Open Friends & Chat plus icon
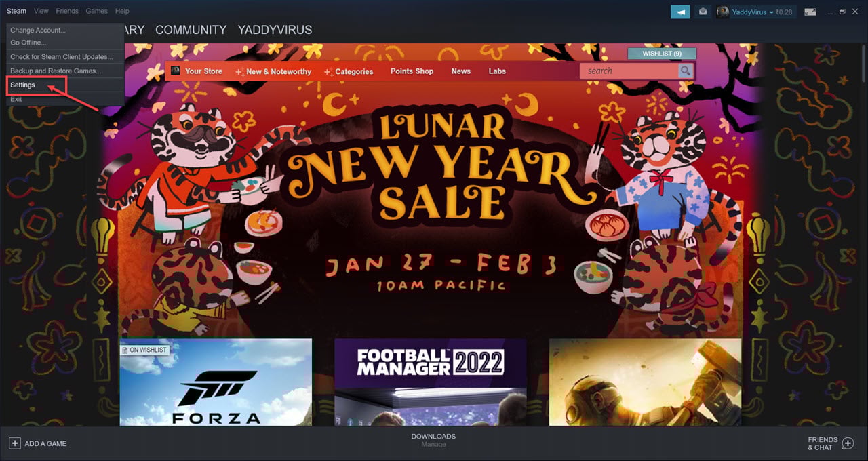868x461 pixels. tap(848, 443)
